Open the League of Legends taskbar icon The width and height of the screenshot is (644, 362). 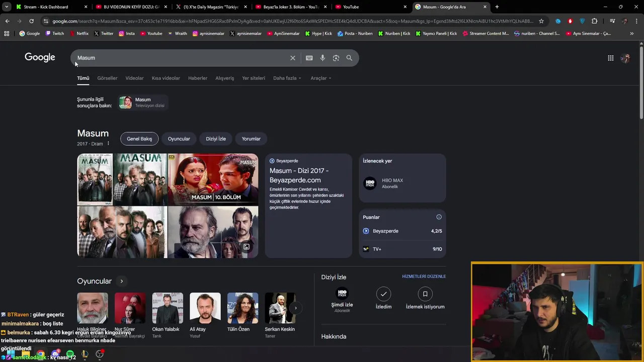pos(85,354)
